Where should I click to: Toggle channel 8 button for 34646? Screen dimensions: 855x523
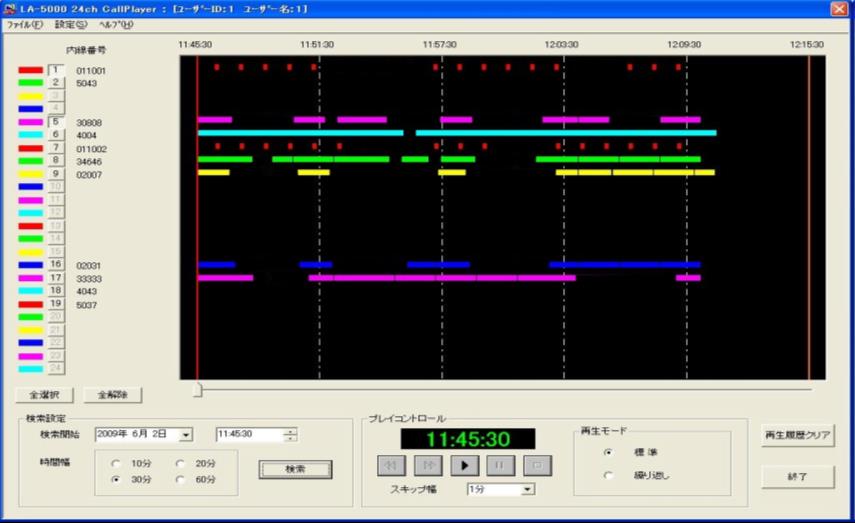[56, 160]
